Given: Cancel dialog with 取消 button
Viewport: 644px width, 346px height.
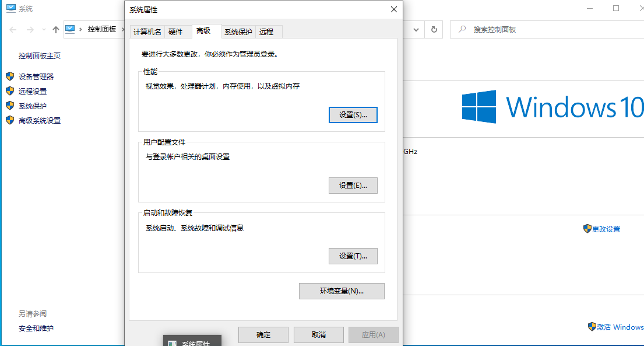Looking at the screenshot, I should 319,335.
